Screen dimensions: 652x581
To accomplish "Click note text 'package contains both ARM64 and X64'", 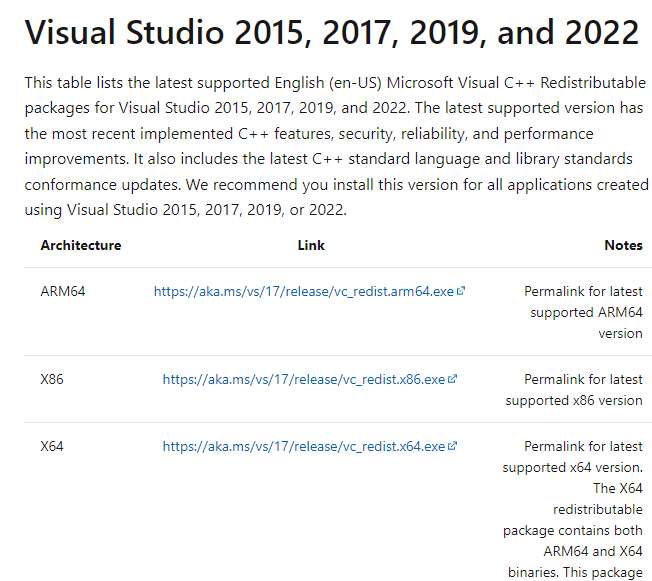I will (x=573, y=541).
